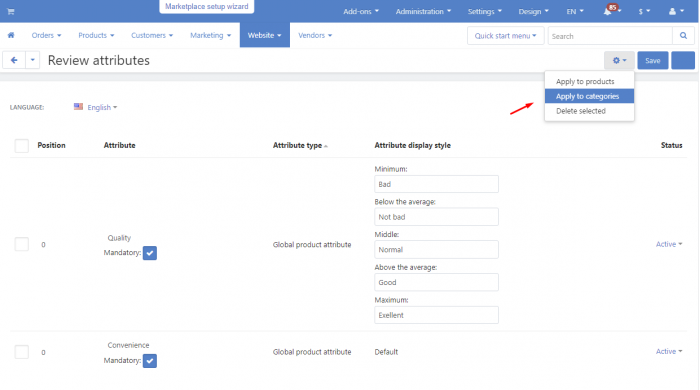This screenshot has height=390, width=700.
Task: Change Quality status from Active
Action: pyautogui.click(x=669, y=244)
